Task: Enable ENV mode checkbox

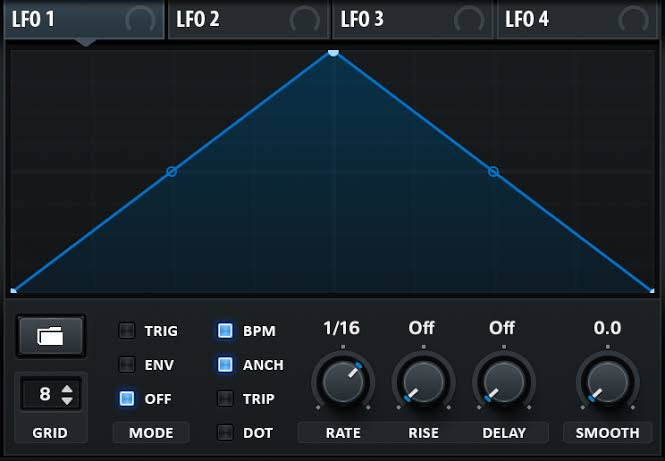Action: click(127, 364)
